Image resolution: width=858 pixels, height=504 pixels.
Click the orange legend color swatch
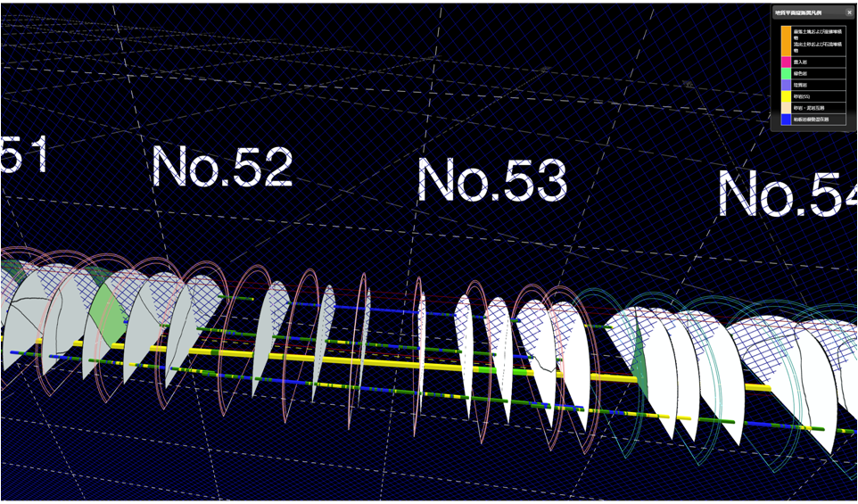click(x=786, y=40)
